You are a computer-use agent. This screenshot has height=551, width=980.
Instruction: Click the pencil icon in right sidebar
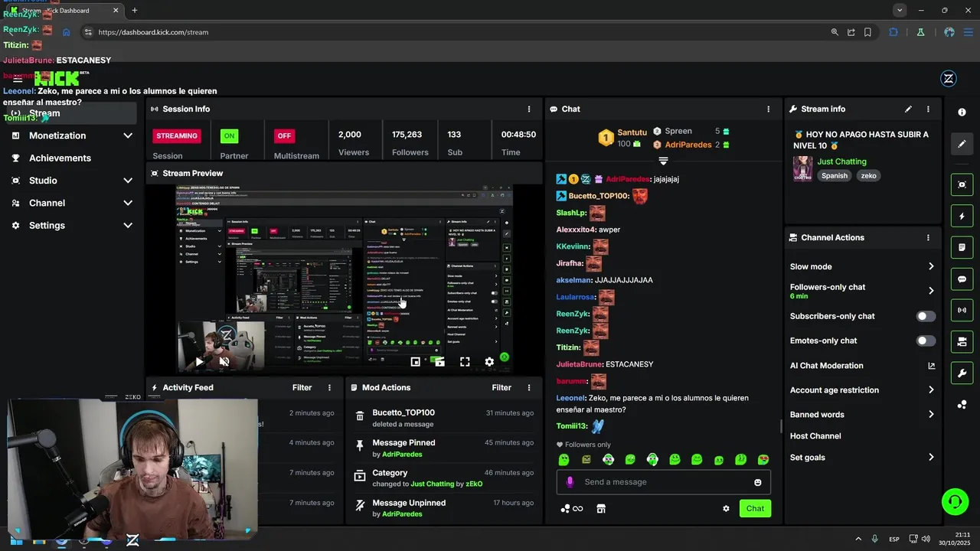pyautogui.click(x=962, y=143)
